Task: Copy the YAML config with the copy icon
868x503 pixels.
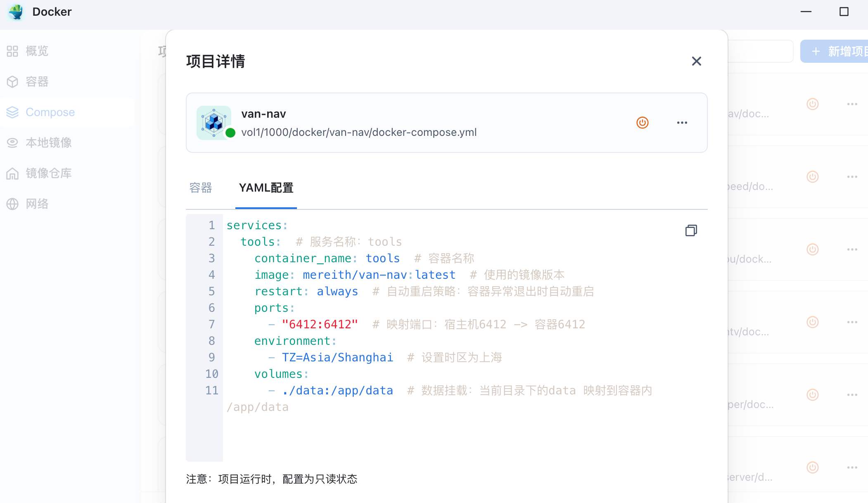Action: pyautogui.click(x=691, y=230)
